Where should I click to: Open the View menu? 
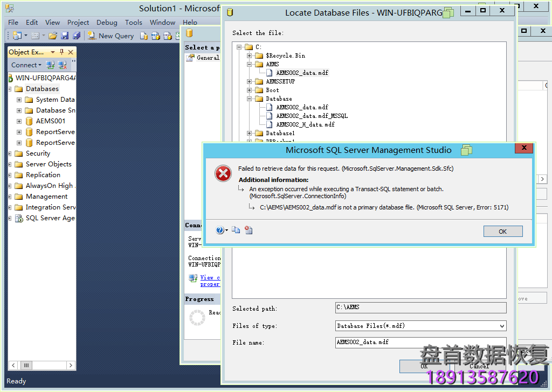[x=52, y=22]
